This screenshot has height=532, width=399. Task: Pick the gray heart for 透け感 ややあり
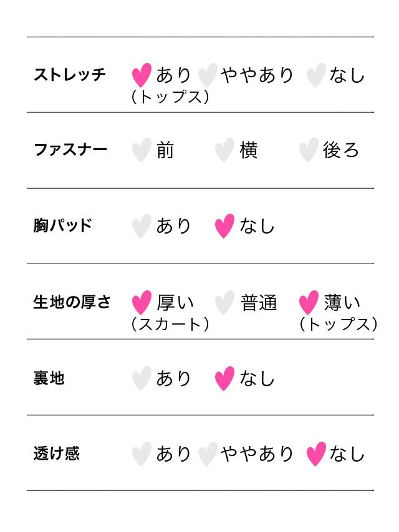[207, 454]
